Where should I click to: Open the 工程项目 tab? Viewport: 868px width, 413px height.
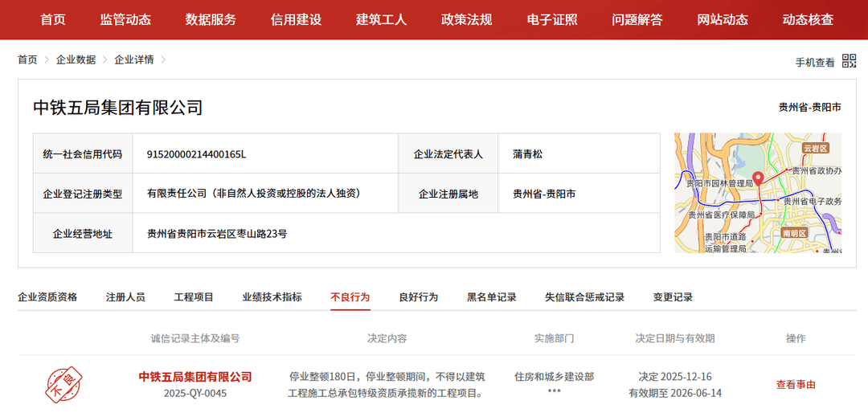click(194, 296)
